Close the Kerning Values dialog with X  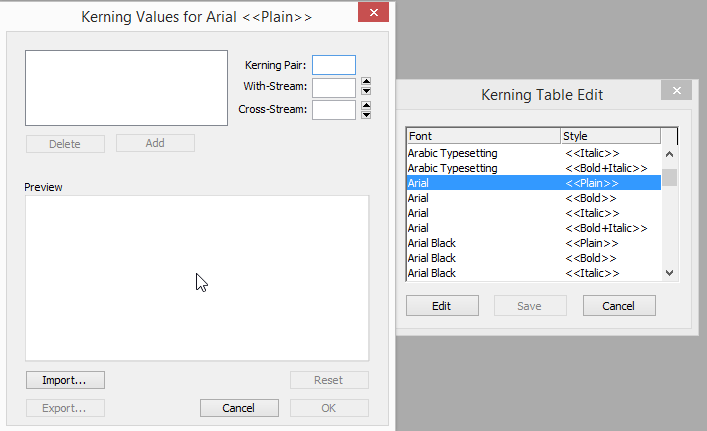(373, 12)
